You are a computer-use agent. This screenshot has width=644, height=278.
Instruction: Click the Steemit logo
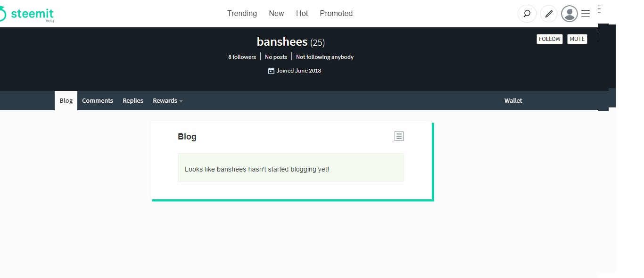[x=27, y=14]
